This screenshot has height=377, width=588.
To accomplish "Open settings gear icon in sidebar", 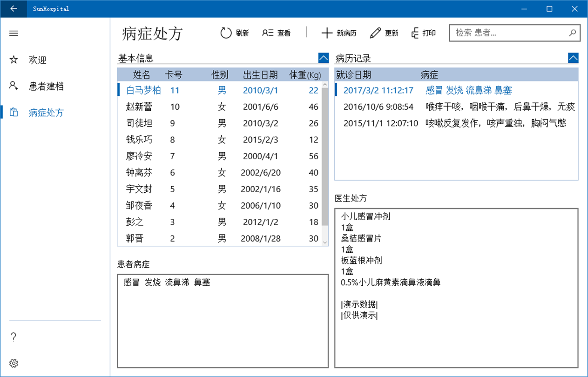I will coord(14,363).
